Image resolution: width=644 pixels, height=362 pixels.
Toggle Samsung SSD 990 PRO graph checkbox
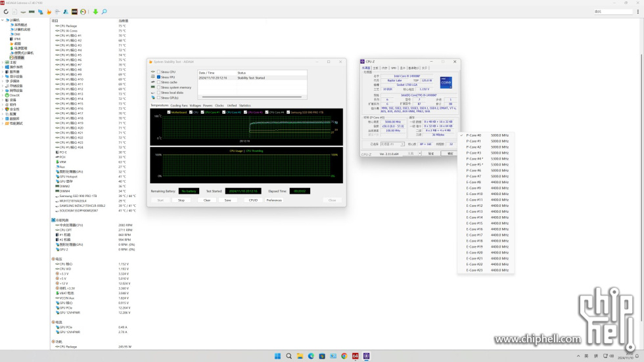click(288, 112)
